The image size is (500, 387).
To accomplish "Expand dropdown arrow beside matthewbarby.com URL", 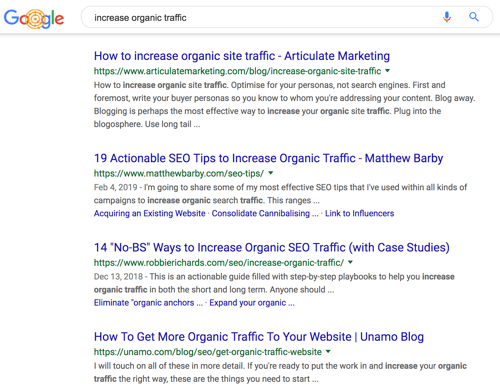I will click(x=271, y=173).
